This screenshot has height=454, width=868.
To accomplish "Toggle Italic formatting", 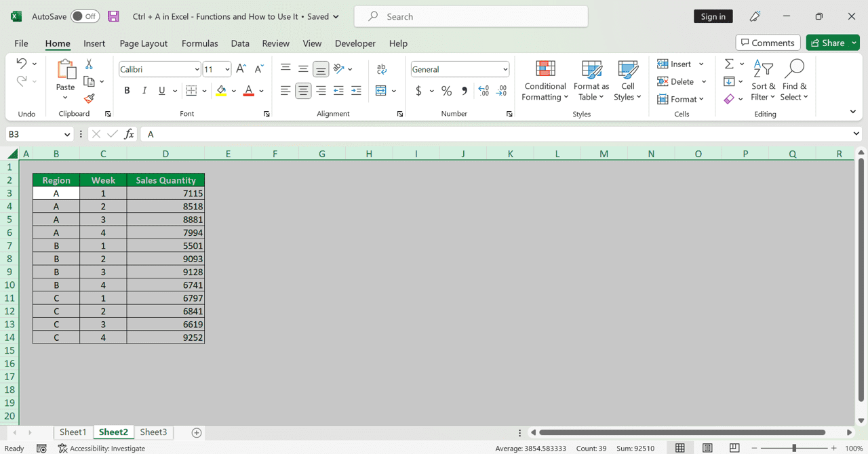I will [x=144, y=90].
